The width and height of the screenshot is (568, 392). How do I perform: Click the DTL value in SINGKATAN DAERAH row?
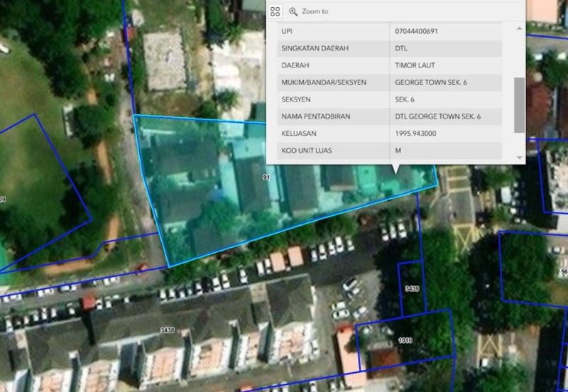click(401, 48)
